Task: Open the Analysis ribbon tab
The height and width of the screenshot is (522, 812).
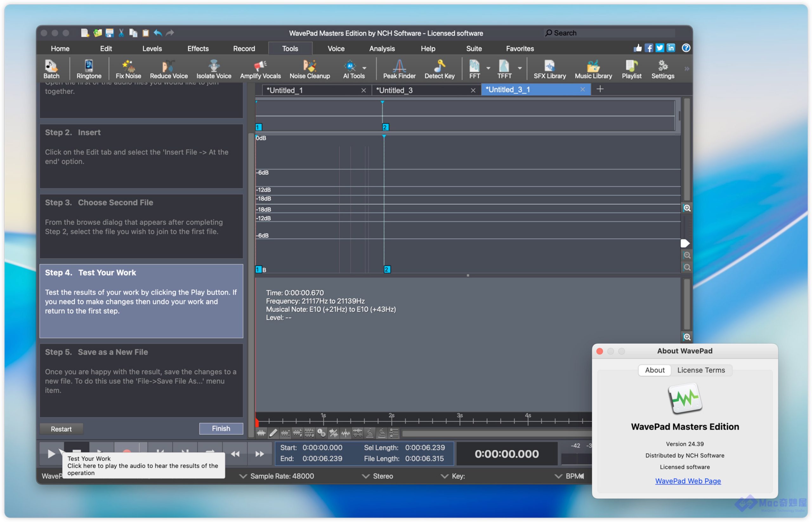Action: click(x=382, y=49)
